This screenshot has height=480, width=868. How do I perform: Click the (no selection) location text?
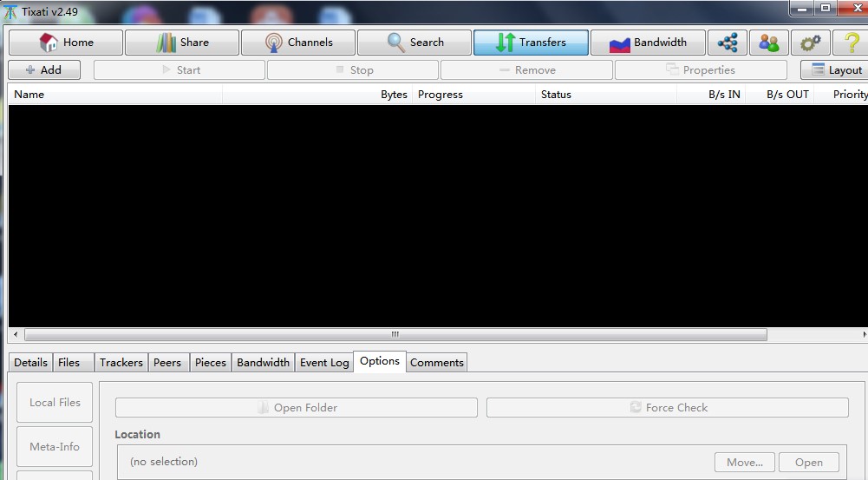(x=164, y=462)
